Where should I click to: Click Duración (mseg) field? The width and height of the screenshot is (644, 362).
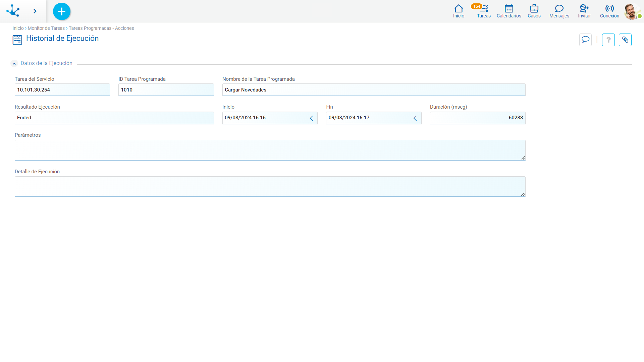478,118
